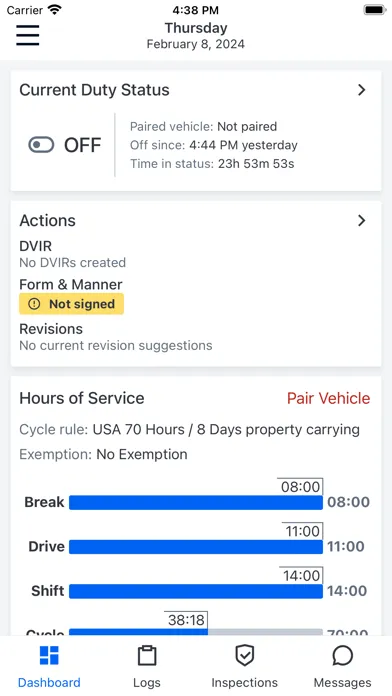Open the Messages chat bubble icon

click(343, 656)
